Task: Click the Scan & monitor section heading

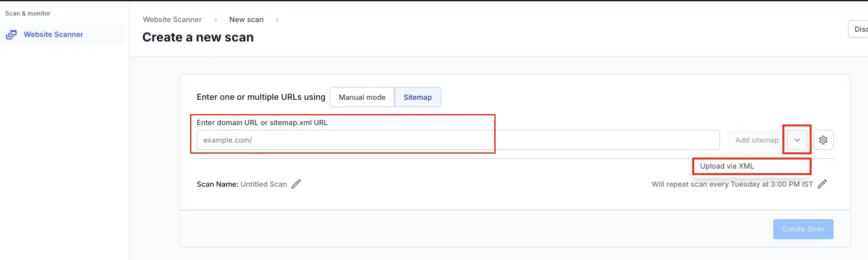Action: [28, 13]
